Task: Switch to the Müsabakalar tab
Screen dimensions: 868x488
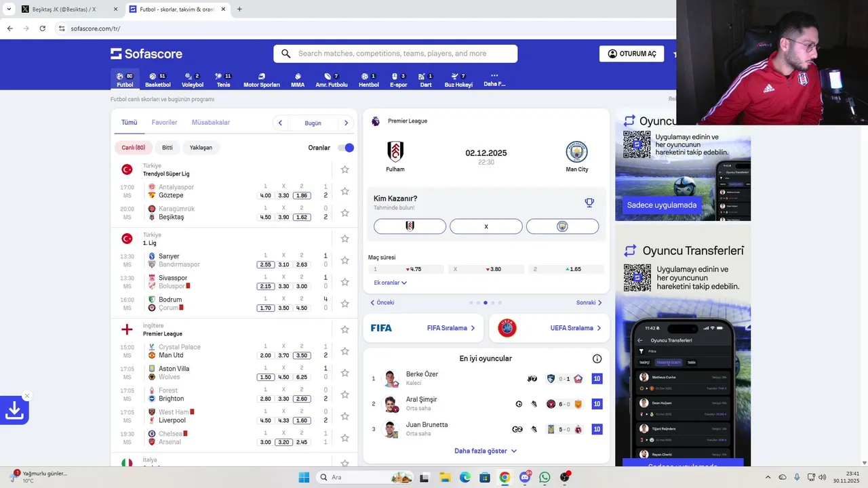Action: [211, 123]
